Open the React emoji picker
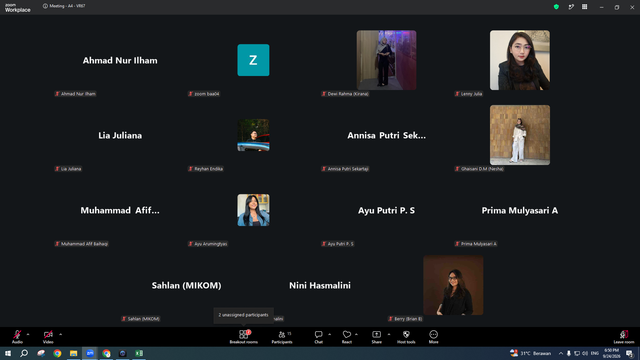The width and height of the screenshot is (640, 360). tap(347, 336)
